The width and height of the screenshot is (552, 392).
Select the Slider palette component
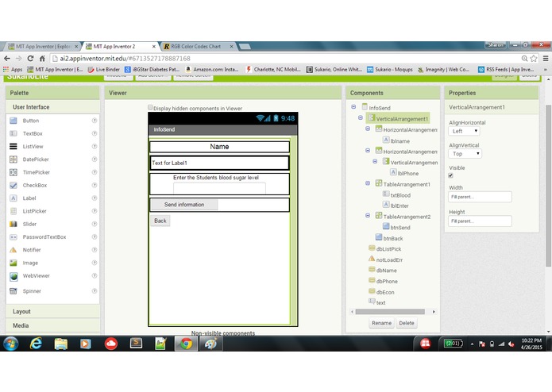(x=29, y=224)
